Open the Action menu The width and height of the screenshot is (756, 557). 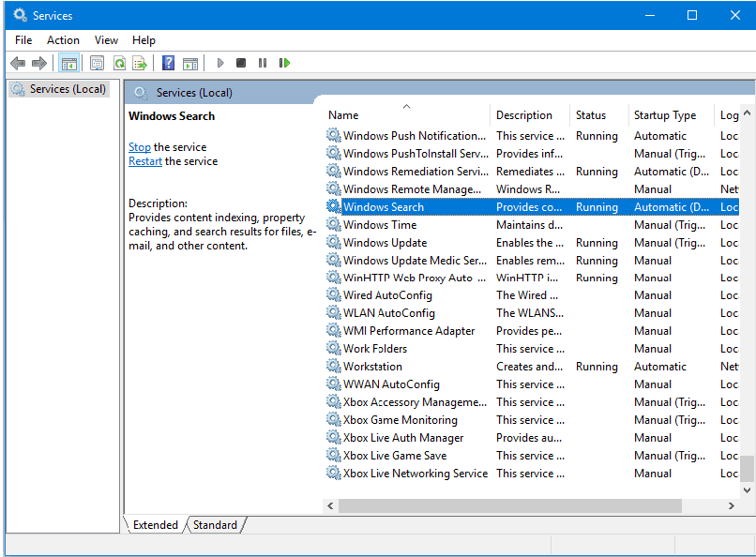click(63, 40)
